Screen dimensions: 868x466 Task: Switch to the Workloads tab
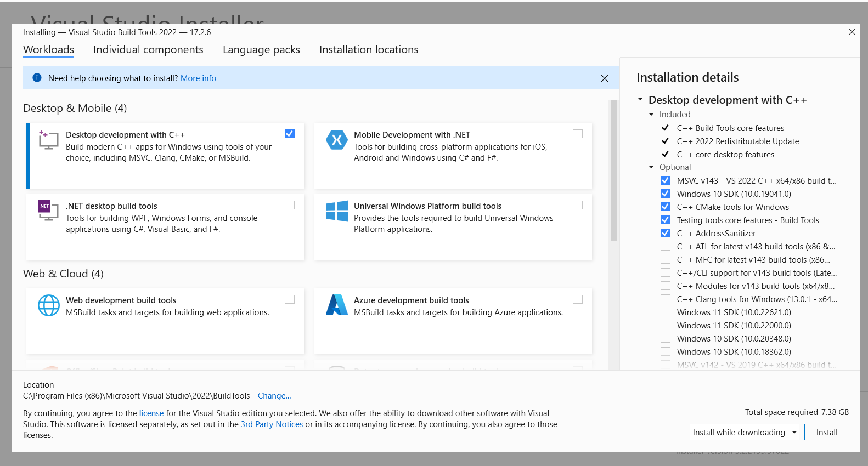pos(48,49)
